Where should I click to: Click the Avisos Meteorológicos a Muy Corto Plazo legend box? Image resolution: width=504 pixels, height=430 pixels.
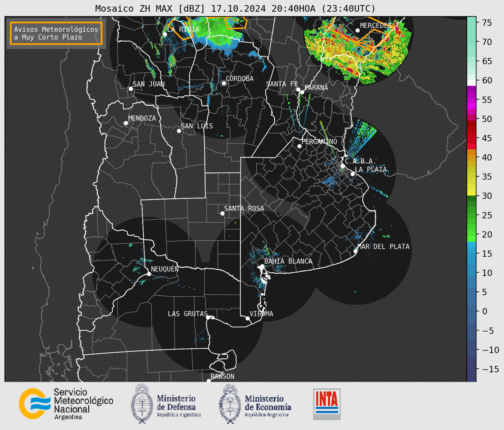point(56,33)
